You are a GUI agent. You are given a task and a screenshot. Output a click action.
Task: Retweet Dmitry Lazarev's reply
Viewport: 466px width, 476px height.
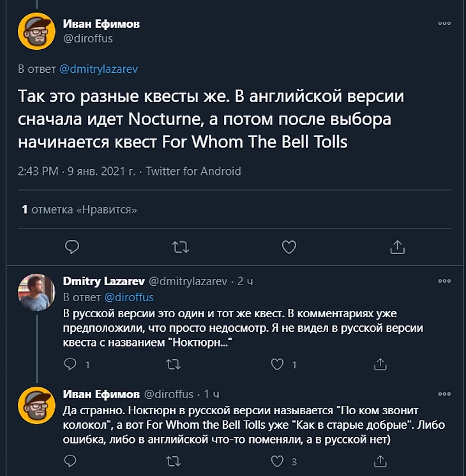pos(173,365)
